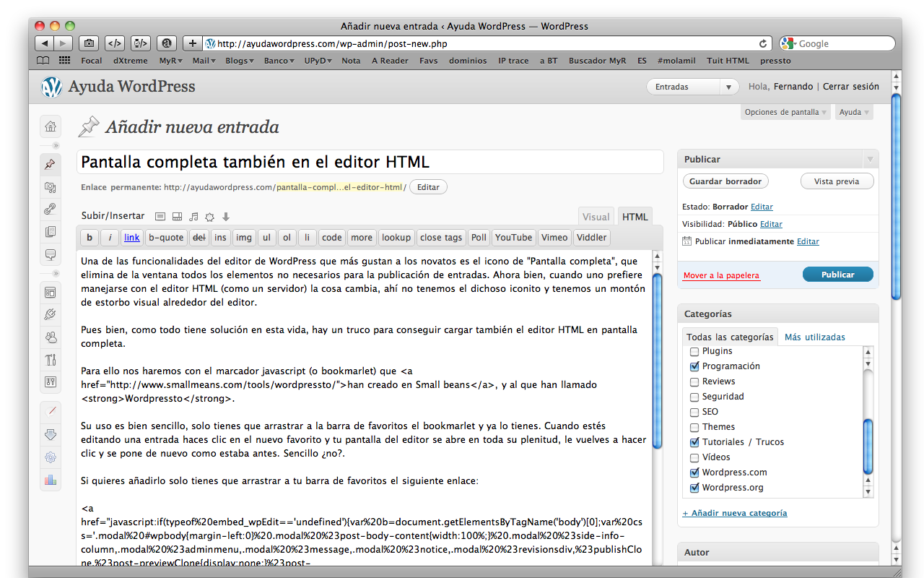This screenshot has width=924, height=578.
Task: Switch to the Visual editor tab
Action: (596, 217)
